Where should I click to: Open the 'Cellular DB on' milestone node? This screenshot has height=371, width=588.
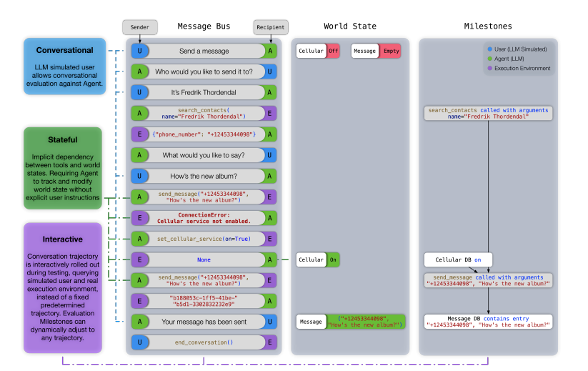point(457,260)
